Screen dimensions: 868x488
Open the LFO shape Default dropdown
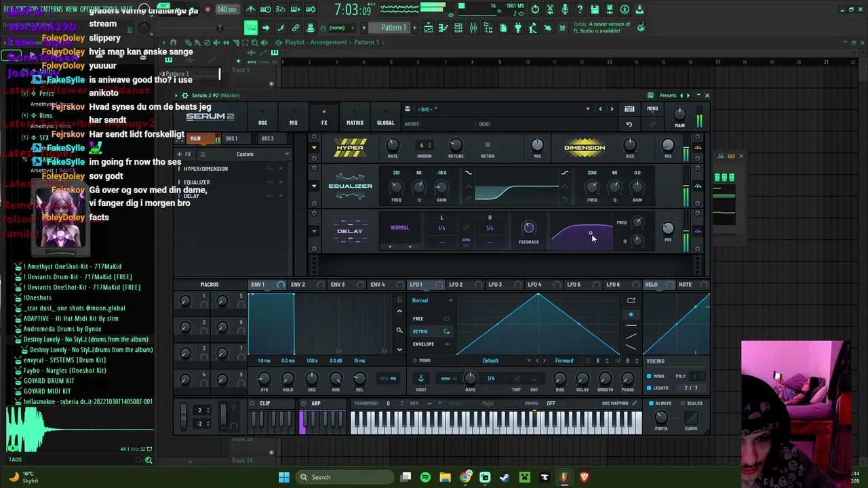coord(497,361)
